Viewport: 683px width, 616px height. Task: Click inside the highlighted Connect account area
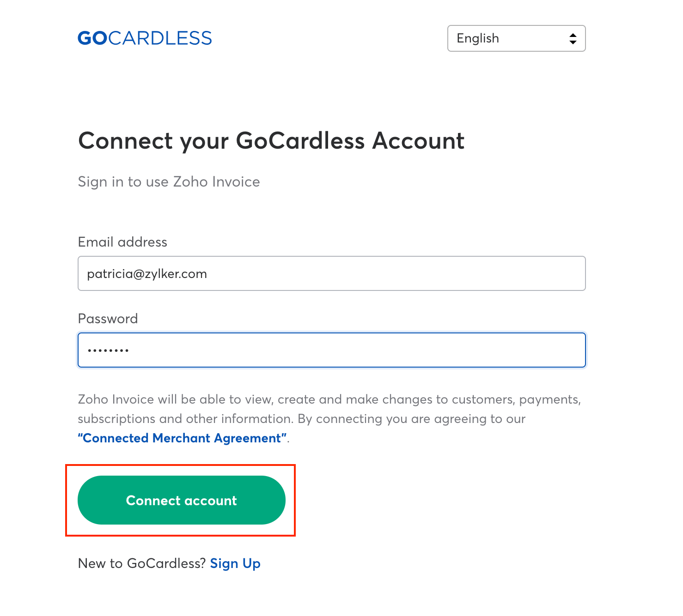pyautogui.click(x=182, y=500)
